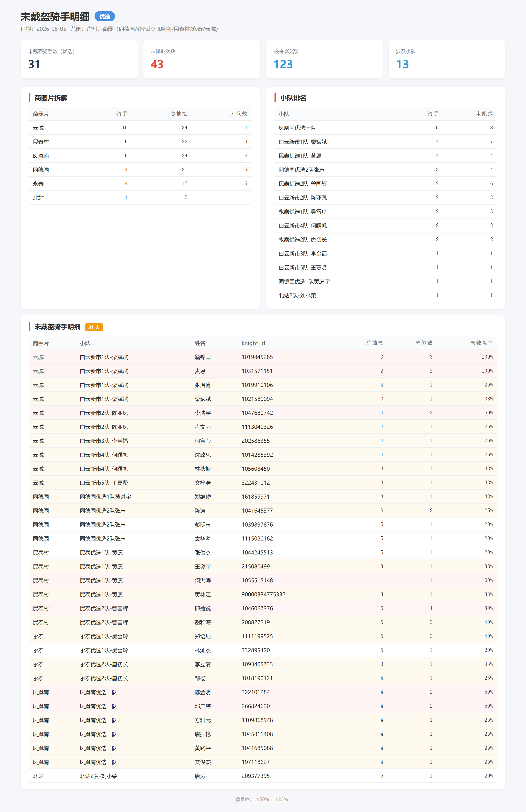526x812 pixels.
Task: Select rider name "沈政凭"
Action: click(203, 455)
